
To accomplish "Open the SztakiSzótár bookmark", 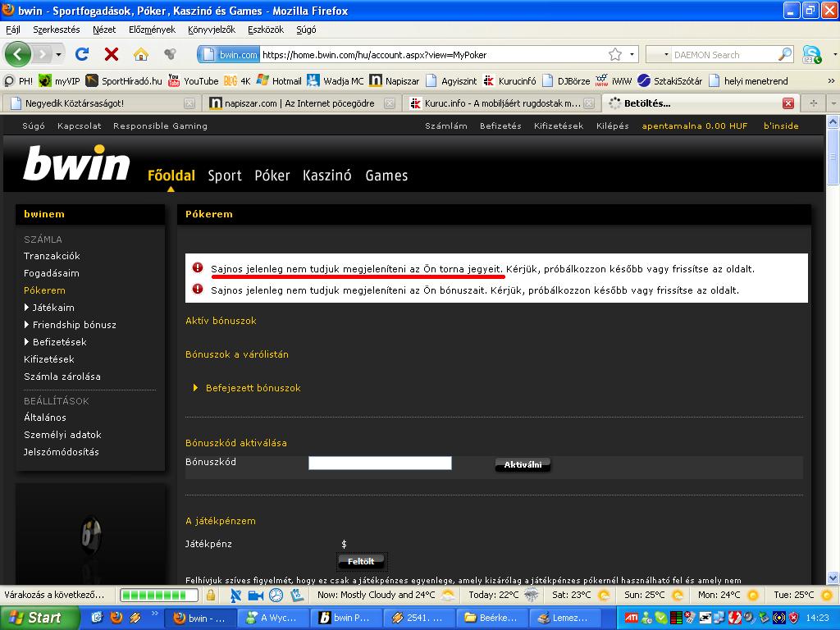I will (670, 81).
